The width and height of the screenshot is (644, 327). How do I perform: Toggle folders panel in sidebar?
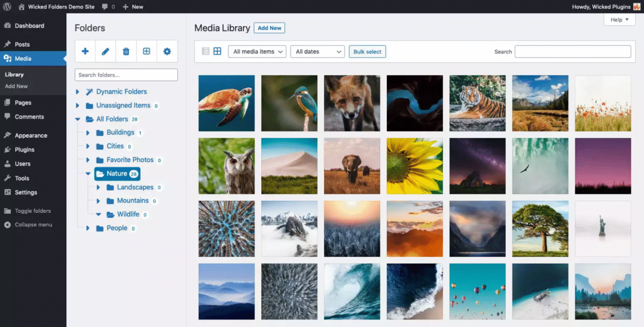tap(33, 211)
